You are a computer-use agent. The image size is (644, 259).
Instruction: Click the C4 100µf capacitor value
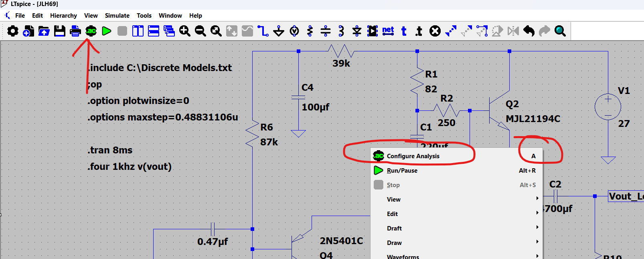316,107
